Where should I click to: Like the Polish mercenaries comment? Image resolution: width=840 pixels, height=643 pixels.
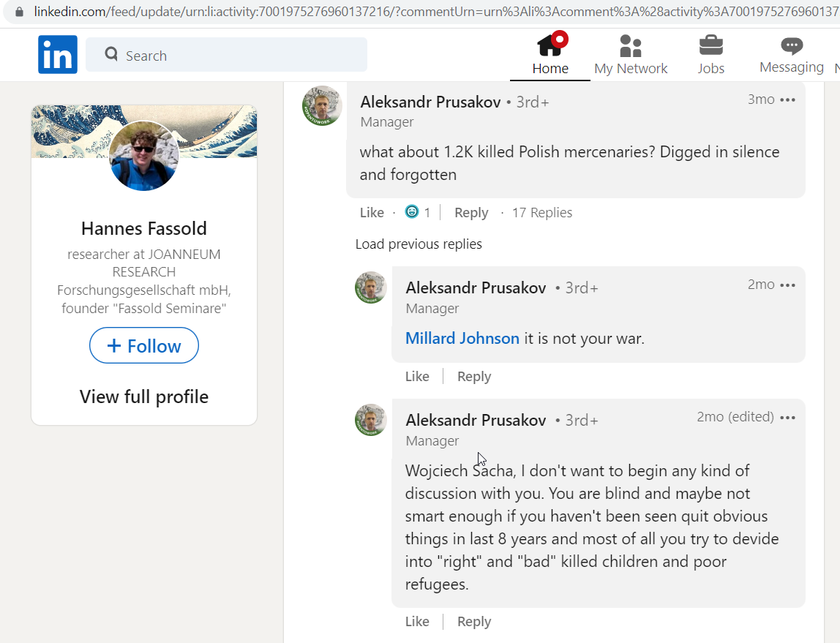pyautogui.click(x=372, y=213)
